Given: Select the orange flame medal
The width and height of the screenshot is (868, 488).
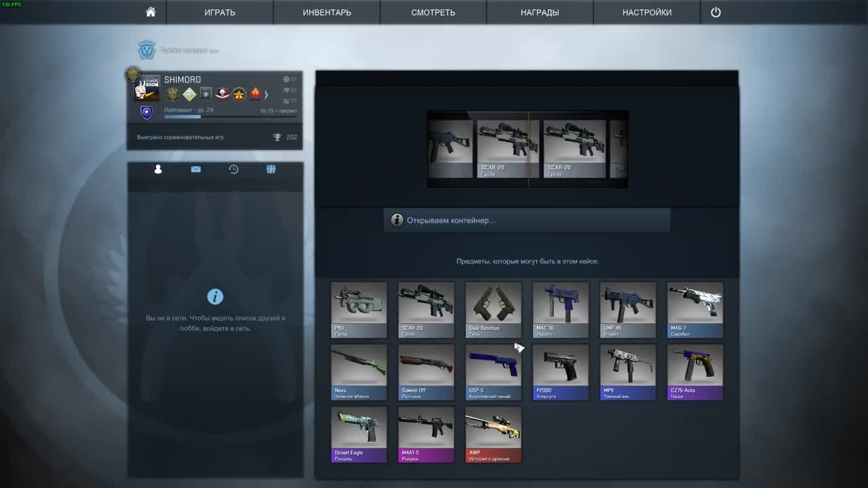Looking at the screenshot, I should [255, 94].
